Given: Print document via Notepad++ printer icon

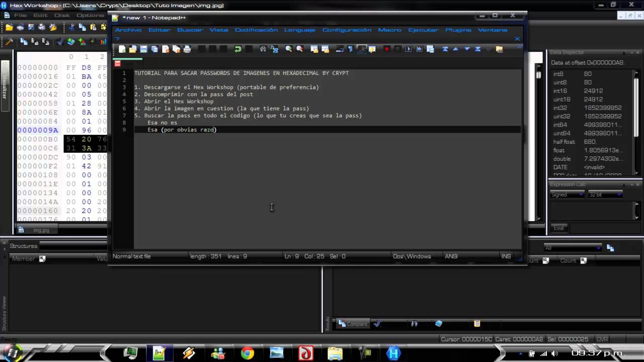Looking at the screenshot, I should 187,49.
